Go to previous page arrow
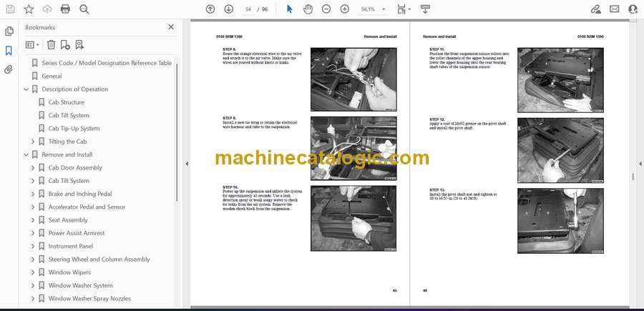 pyautogui.click(x=210, y=9)
